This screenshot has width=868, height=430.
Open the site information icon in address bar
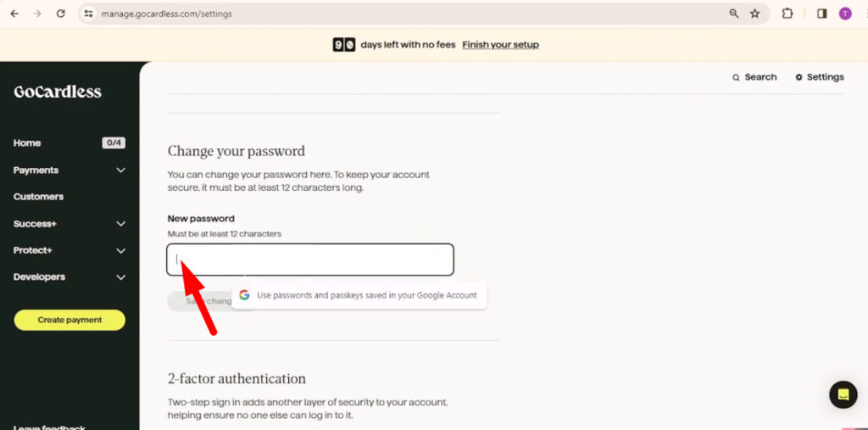(x=88, y=14)
